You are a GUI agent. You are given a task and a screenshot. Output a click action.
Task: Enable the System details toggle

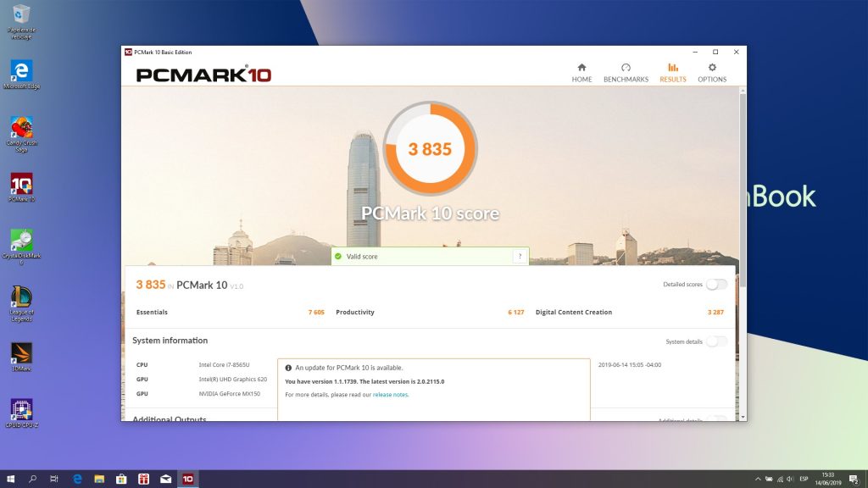[x=716, y=341]
